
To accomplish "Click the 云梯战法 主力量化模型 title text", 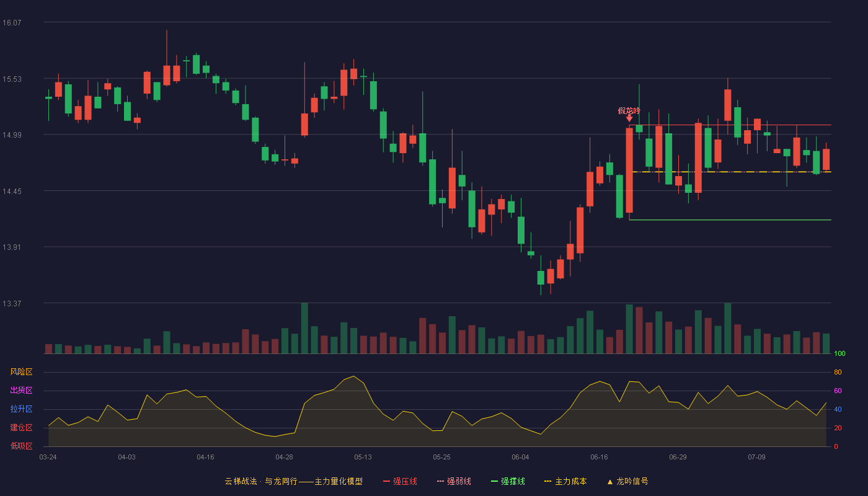I will (294, 481).
